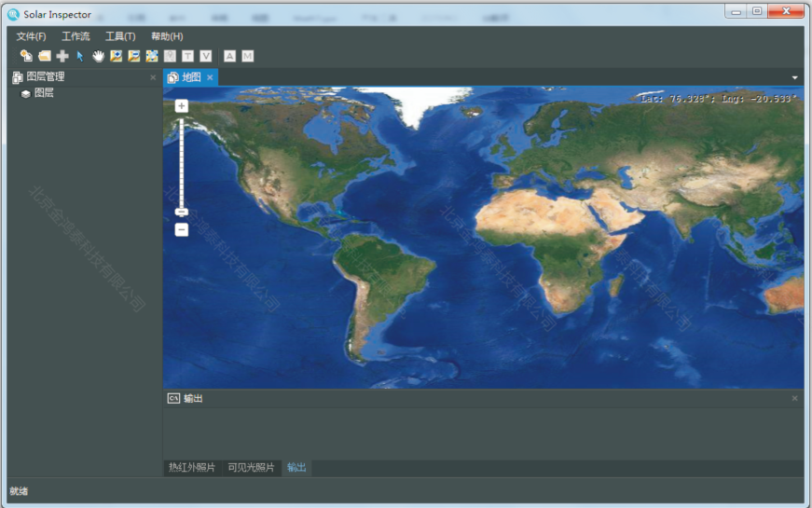Open the document tab list dropdown arrow
This screenshot has height=508, width=812.
tap(795, 77)
